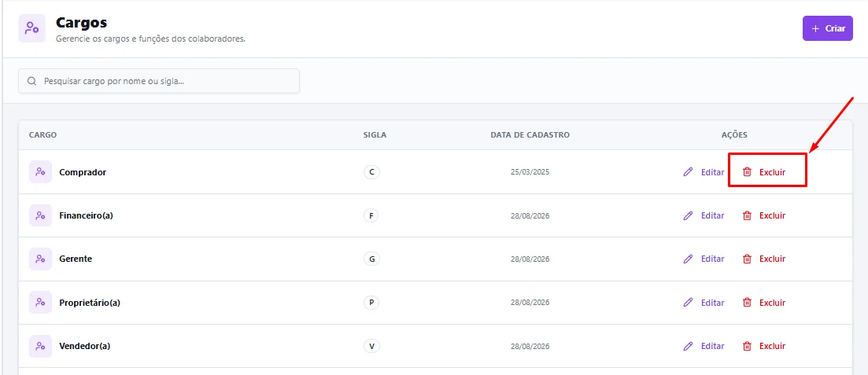Click Excluir text on Proprietário(a) row
The image size is (868, 375).
[x=772, y=303]
